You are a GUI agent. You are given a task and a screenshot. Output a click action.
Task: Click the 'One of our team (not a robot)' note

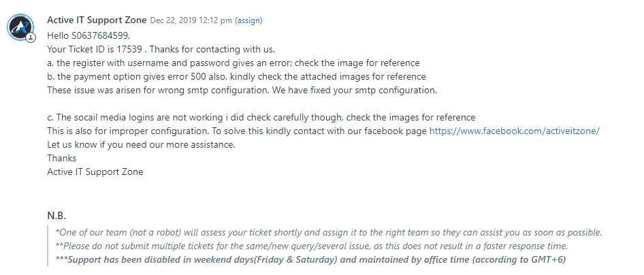[x=329, y=232]
